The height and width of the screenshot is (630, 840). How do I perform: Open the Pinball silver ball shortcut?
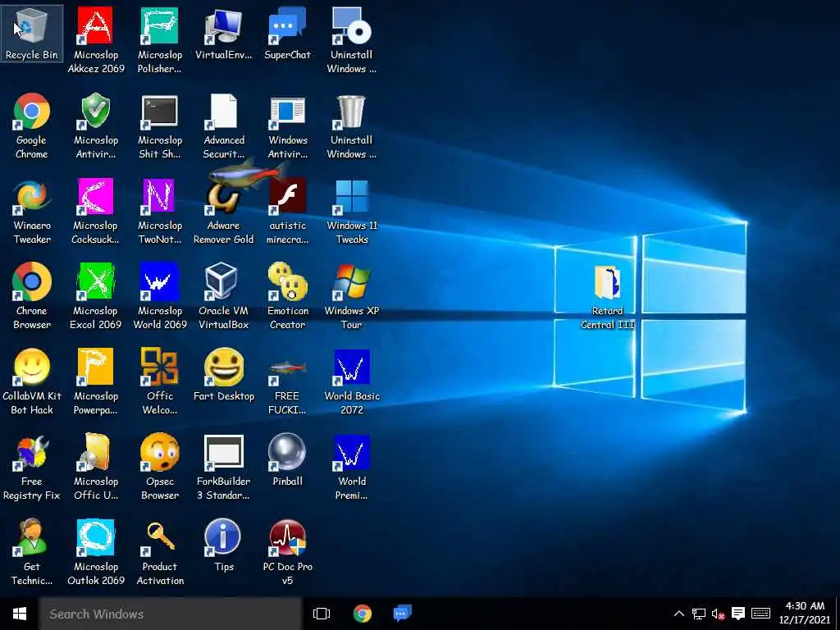click(x=287, y=460)
